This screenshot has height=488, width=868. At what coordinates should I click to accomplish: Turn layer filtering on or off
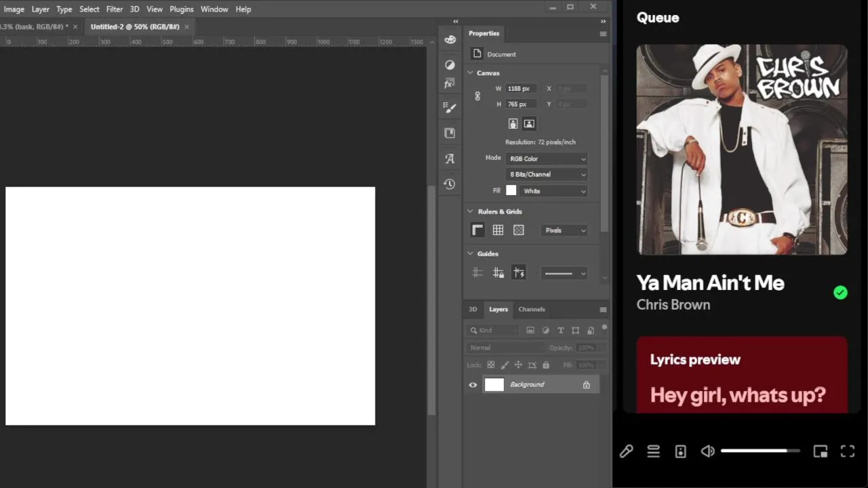pos(604,328)
